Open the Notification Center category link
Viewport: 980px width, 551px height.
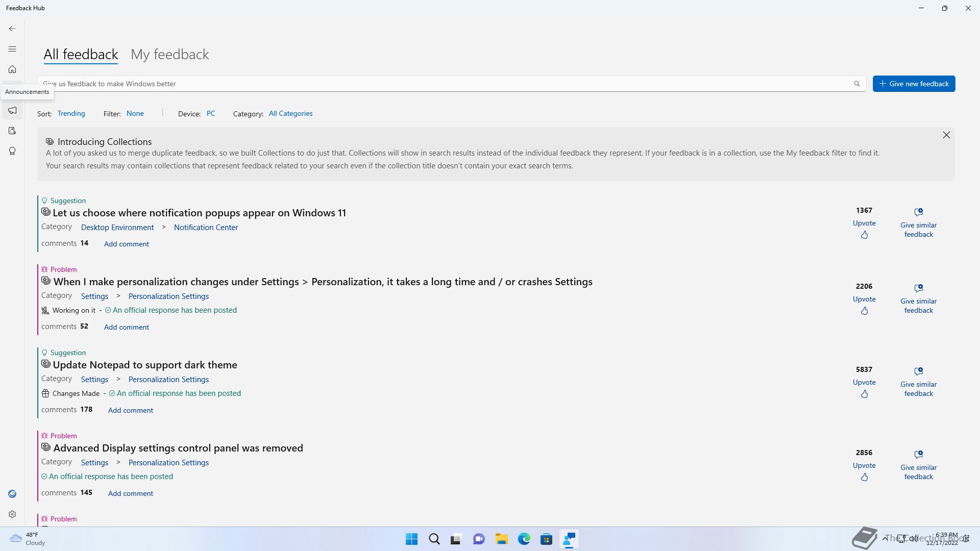pyautogui.click(x=206, y=228)
